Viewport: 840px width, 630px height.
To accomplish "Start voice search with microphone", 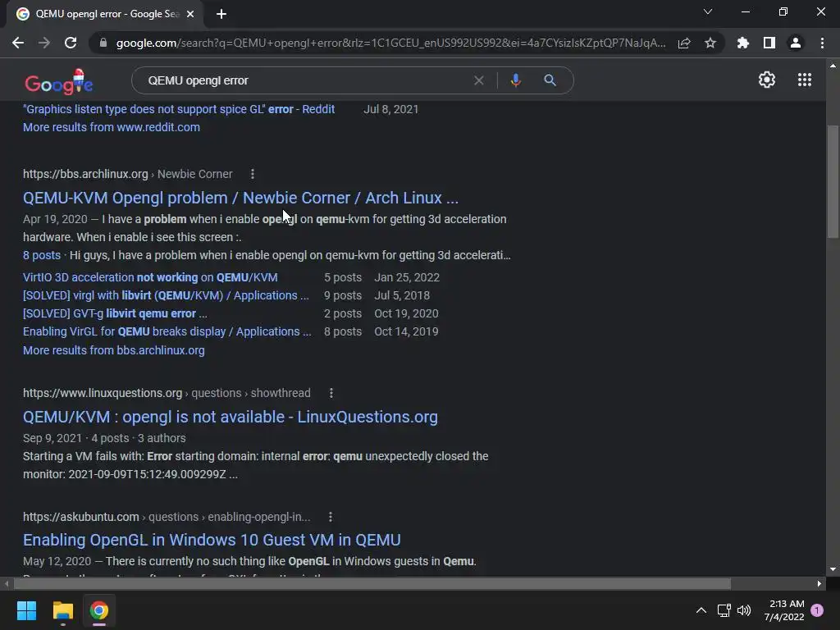I will tap(515, 80).
